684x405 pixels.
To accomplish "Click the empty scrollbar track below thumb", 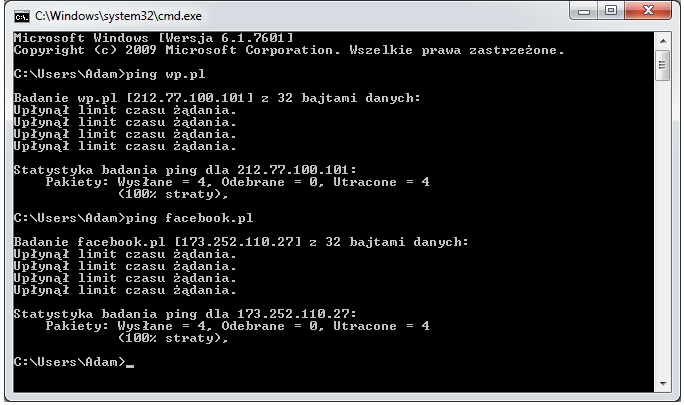I will point(663,228).
